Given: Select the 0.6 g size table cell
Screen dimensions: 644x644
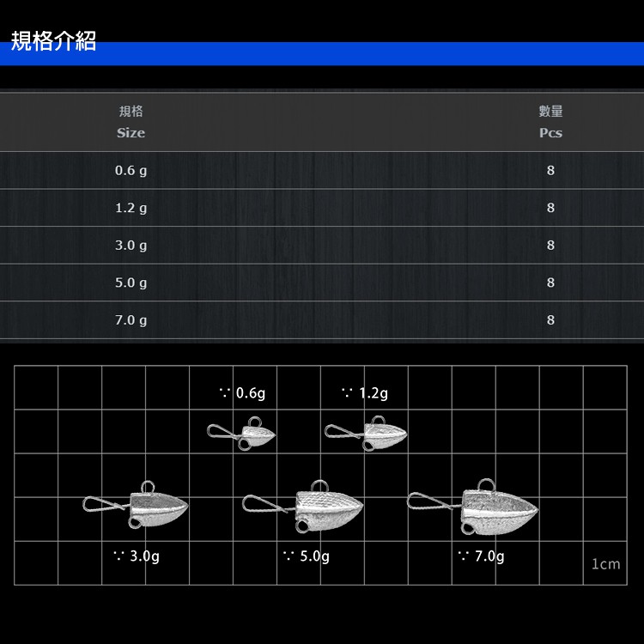Looking at the screenshot, I should pos(131,171).
